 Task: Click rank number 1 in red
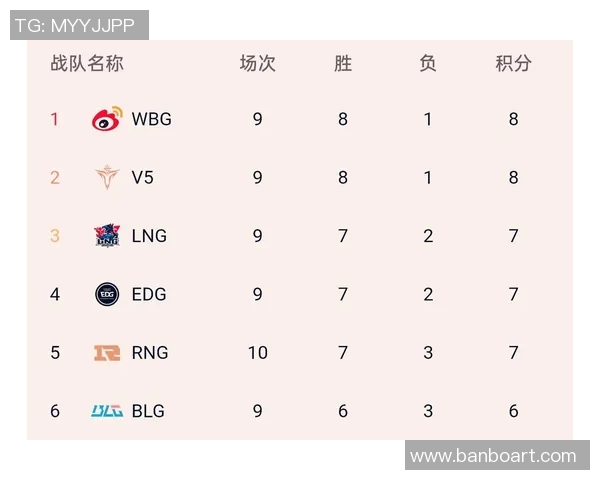tap(55, 119)
